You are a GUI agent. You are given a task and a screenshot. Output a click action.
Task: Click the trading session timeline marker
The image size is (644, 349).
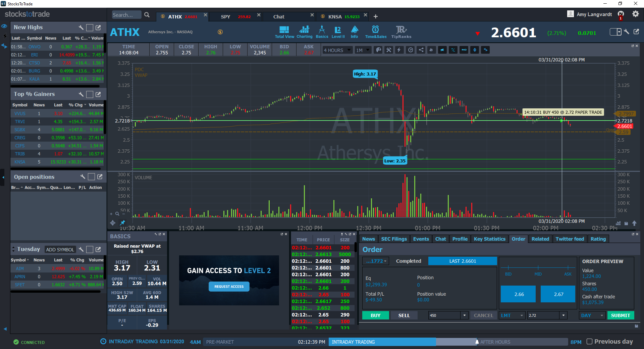477,342
